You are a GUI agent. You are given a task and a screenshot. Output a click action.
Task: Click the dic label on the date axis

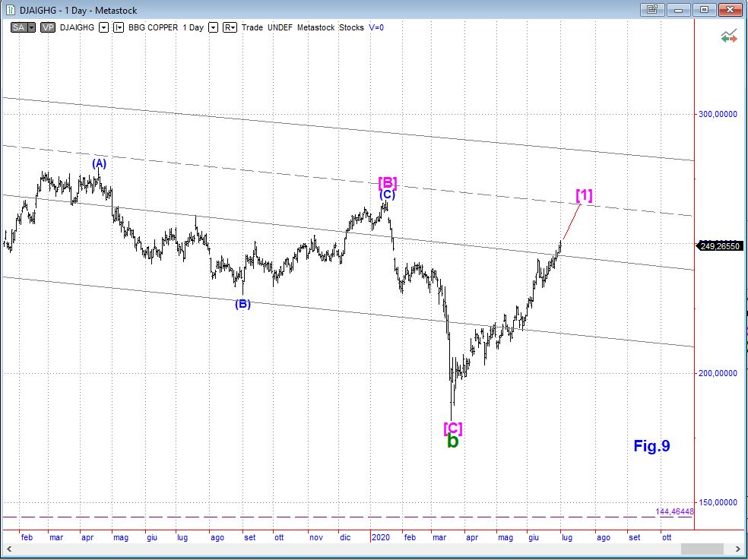345,537
